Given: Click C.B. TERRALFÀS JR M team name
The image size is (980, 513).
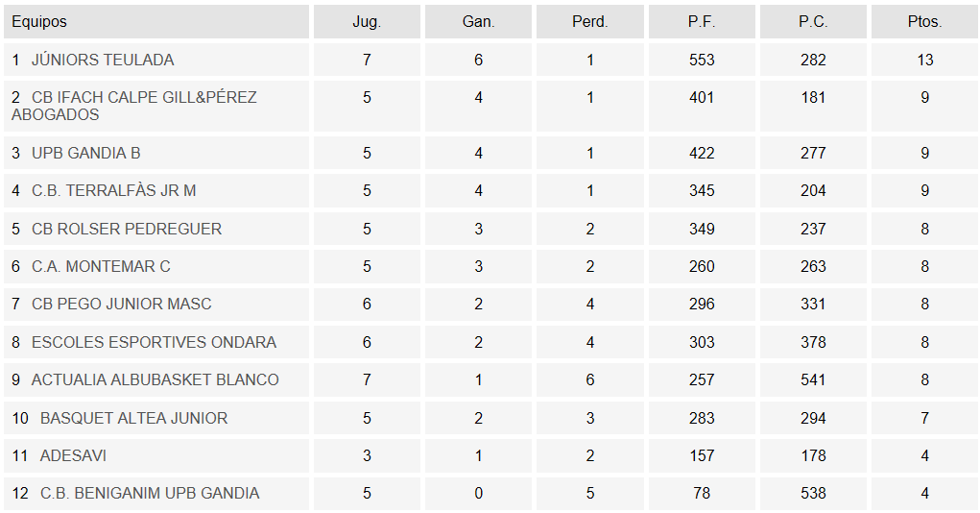Looking at the screenshot, I should (114, 191).
